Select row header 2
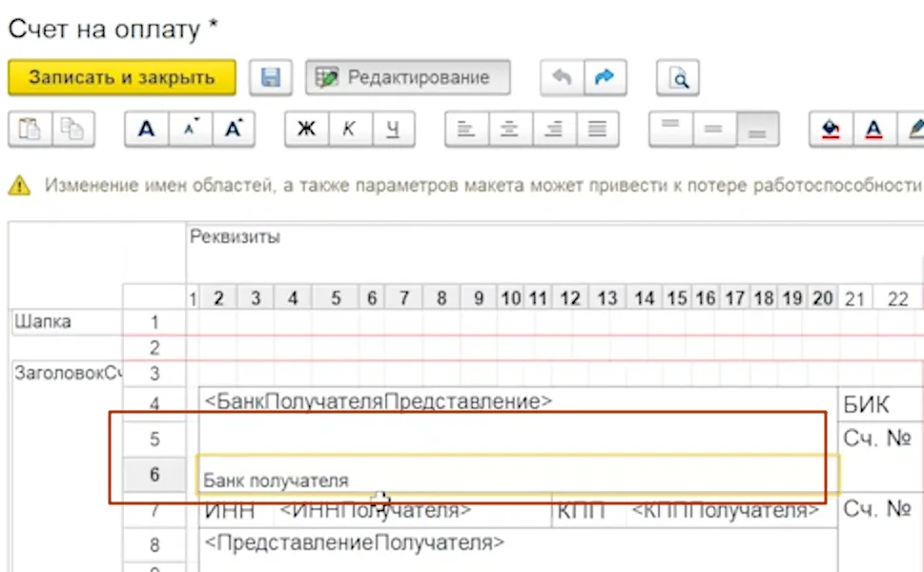 point(154,348)
